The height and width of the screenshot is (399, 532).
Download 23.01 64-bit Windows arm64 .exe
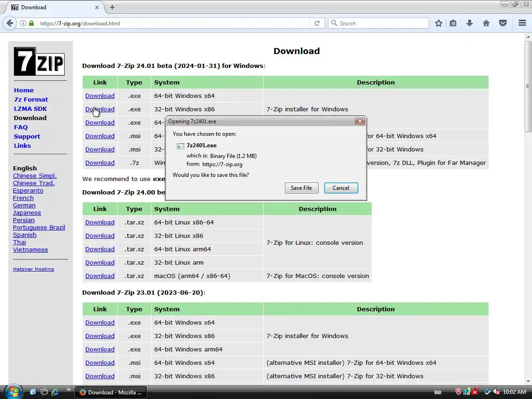coord(100,349)
